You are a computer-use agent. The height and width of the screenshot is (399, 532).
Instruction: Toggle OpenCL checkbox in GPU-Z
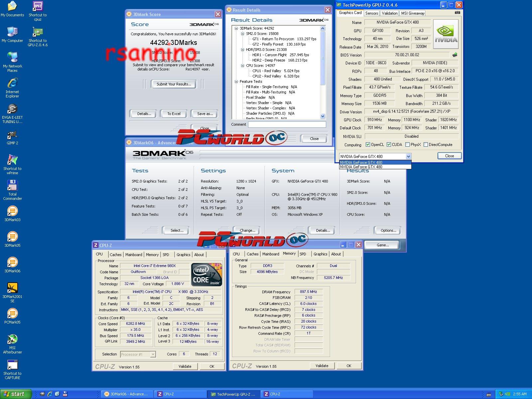pyautogui.click(x=368, y=145)
